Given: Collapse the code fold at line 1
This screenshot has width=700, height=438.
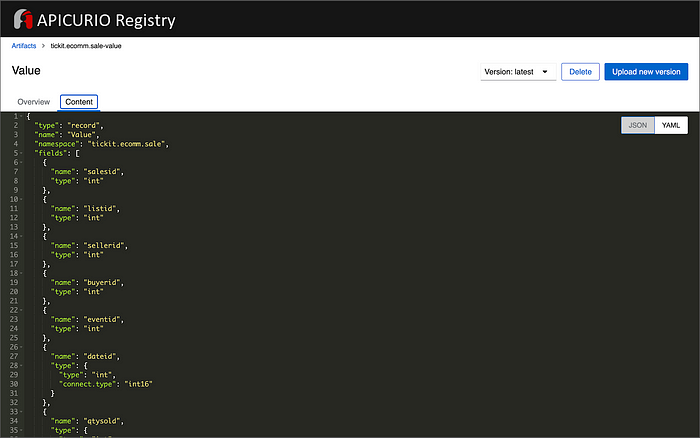Looking at the screenshot, I should coord(21,116).
